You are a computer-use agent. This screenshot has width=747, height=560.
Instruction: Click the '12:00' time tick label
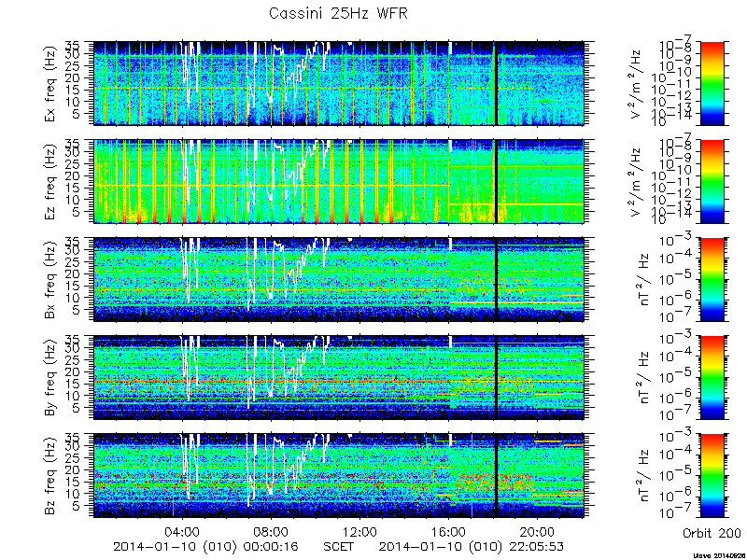[x=359, y=531]
